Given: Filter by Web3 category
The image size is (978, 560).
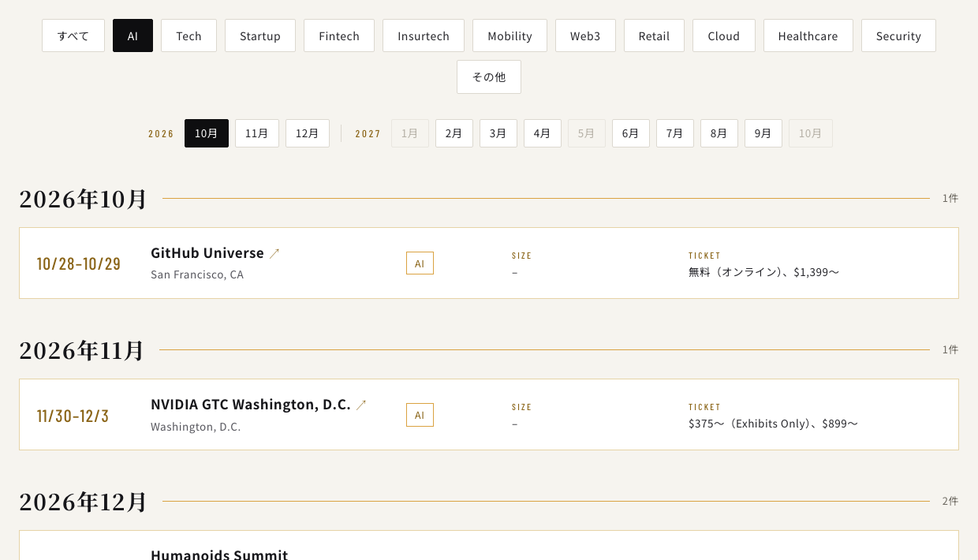Looking at the screenshot, I should [x=585, y=35].
